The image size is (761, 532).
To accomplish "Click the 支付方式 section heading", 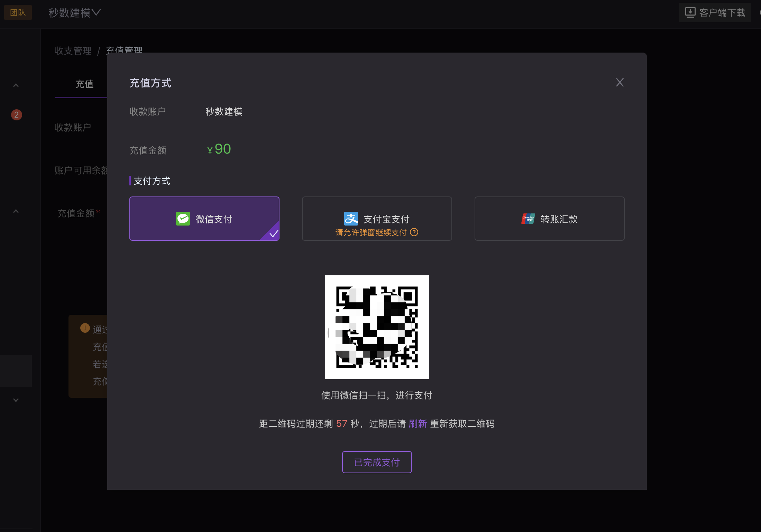I will (152, 181).
